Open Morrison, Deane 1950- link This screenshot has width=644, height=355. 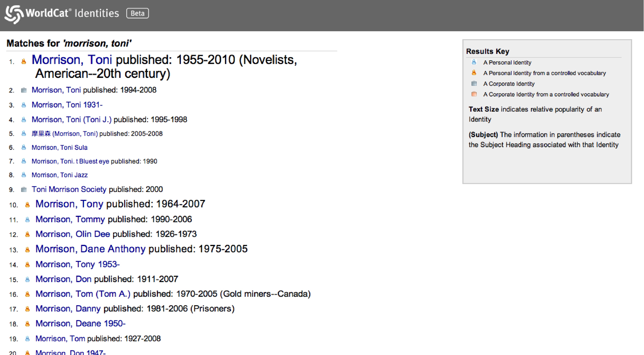click(x=81, y=323)
